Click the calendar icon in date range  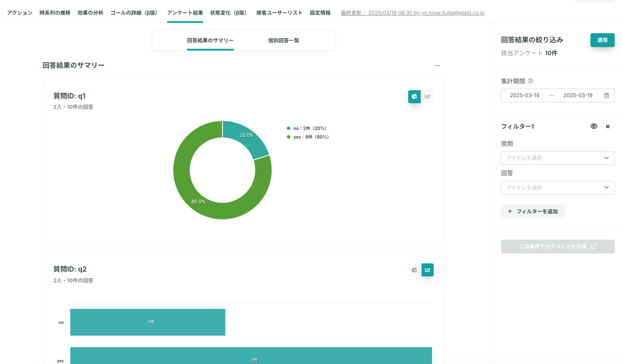(x=606, y=95)
